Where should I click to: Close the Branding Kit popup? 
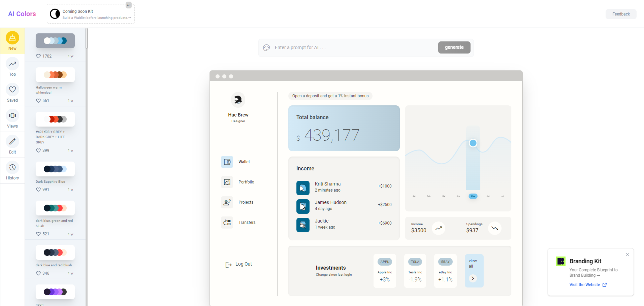(x=627, y=255)
